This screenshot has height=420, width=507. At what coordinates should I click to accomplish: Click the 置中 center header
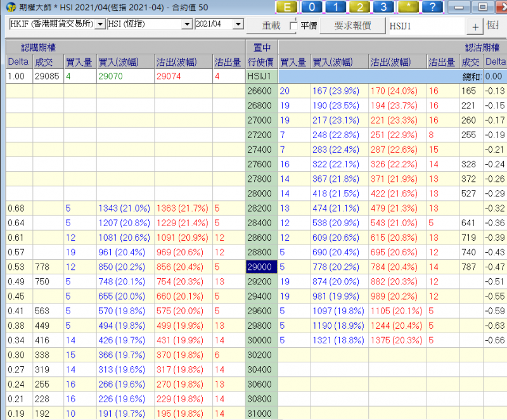click(260, 47)
